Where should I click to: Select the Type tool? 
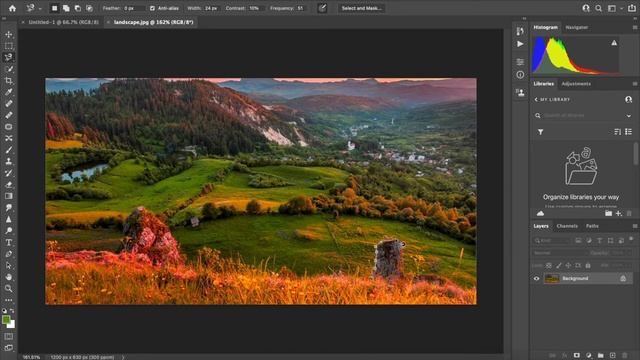9,242
